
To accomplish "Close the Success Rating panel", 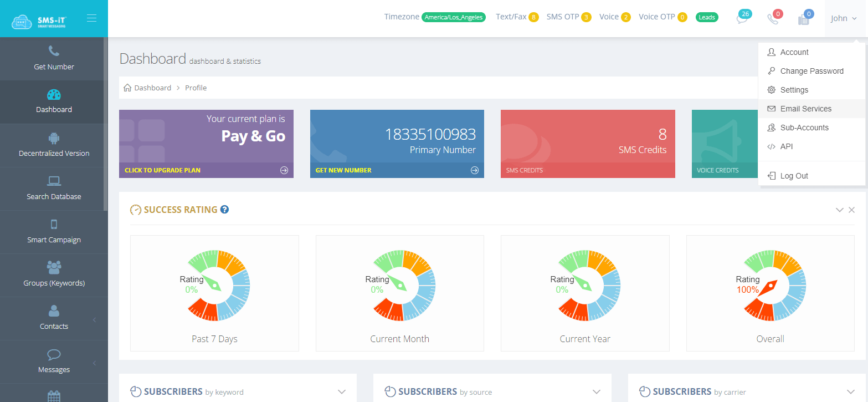I will click(x=851, y=210).
